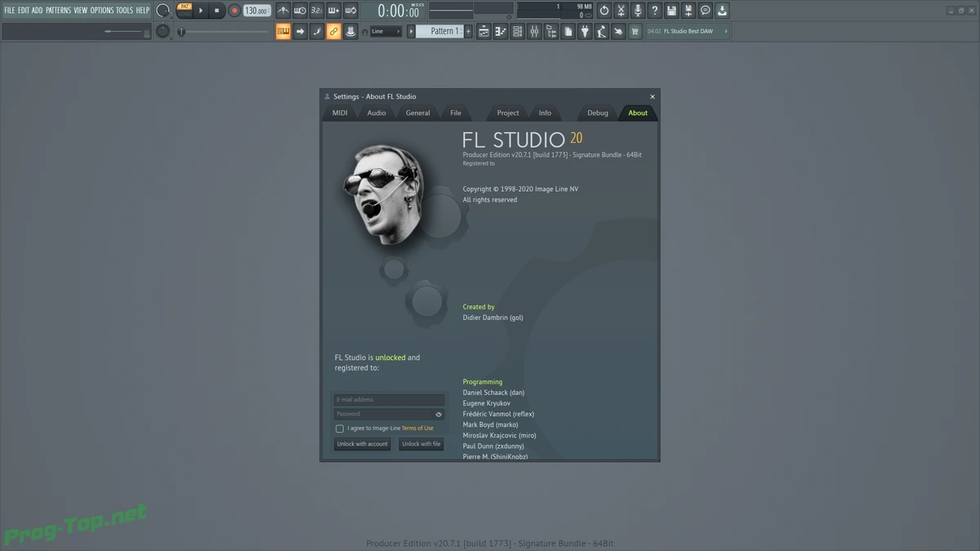Toggle PAT/SONG playback mode
Image resolution: width=980 pixels, height=551 pixels.
[x=185, y=11]
